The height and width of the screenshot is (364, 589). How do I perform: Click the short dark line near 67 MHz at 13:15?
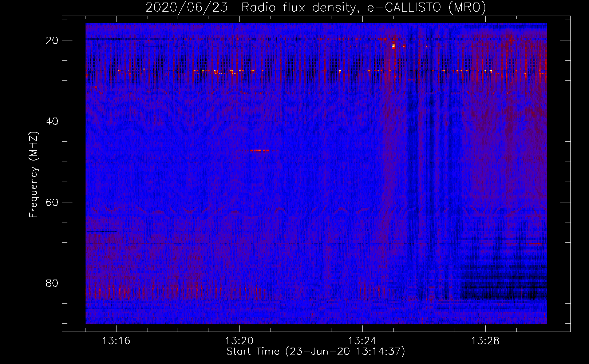(102, 232)
